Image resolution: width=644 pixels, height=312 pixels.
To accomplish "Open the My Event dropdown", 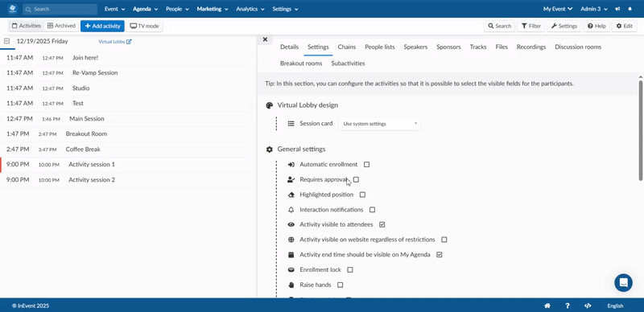I will point(558,9).
